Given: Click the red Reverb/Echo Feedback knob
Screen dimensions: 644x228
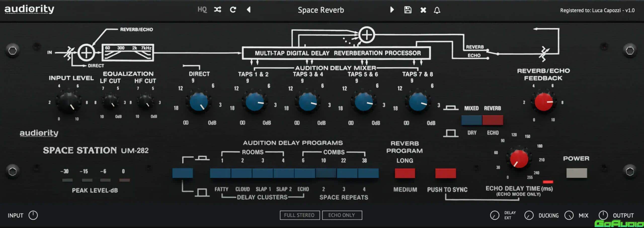Looking at the screenshot, I should 543,102.
